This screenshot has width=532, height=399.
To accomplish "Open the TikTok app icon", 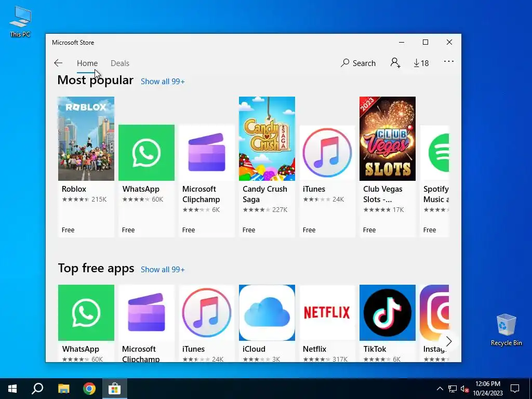I will tap(388, 312).
